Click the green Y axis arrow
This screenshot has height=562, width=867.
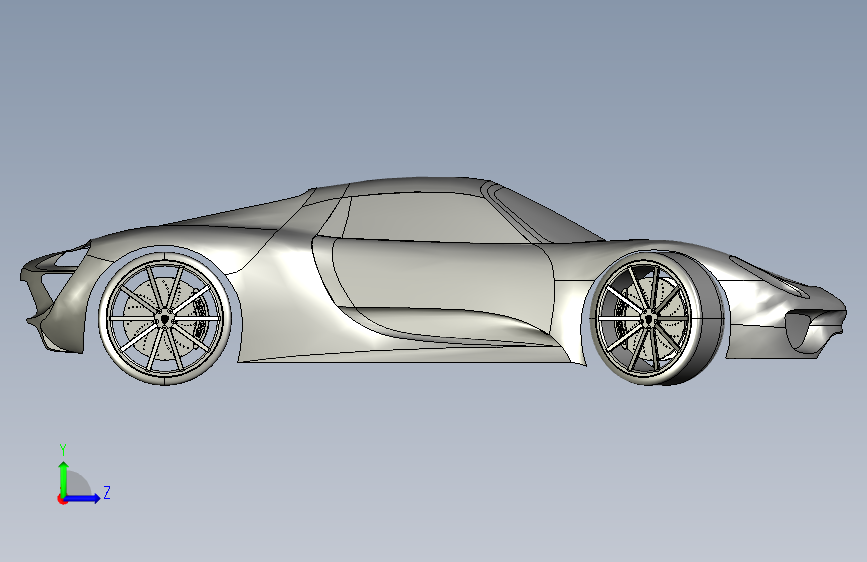pyautogui.click(x=64, y=479)
